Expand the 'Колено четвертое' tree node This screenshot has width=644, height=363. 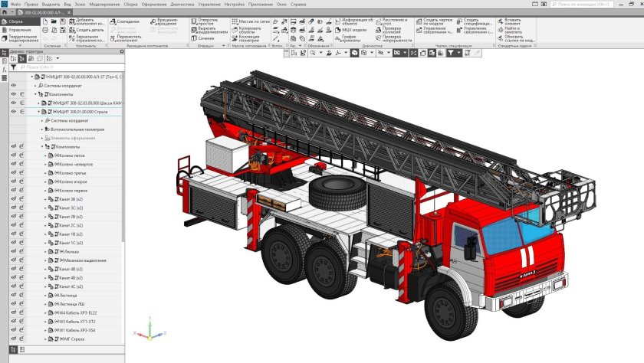[46, 164]
